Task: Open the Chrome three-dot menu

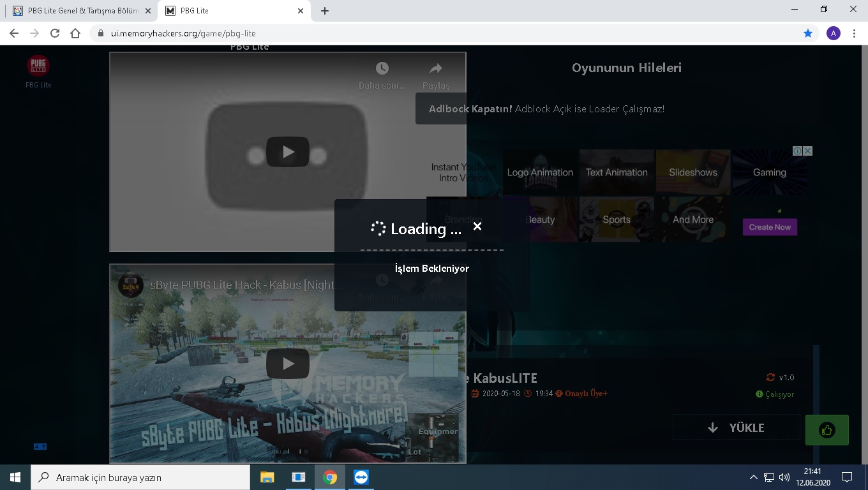Action: coord(854,33)
